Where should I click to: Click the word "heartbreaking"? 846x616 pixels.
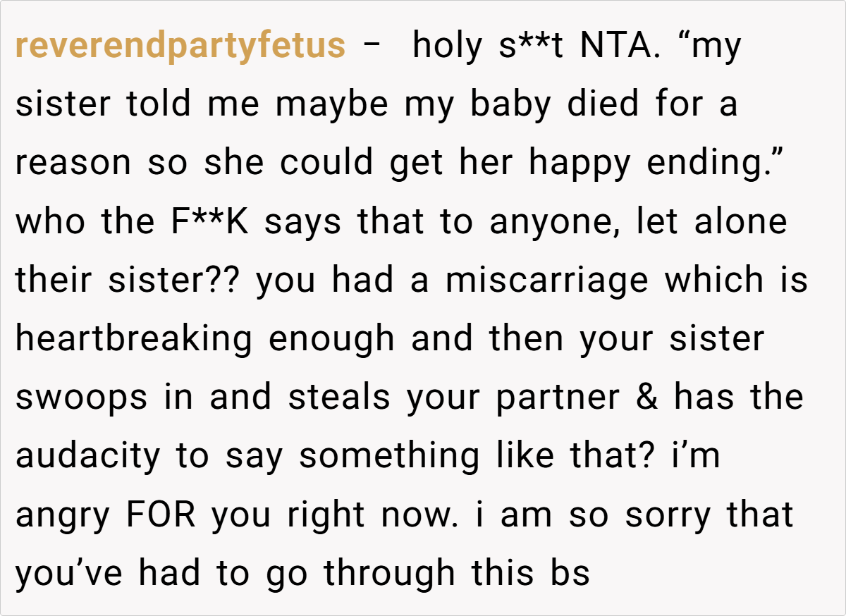[x=134, y=339]
